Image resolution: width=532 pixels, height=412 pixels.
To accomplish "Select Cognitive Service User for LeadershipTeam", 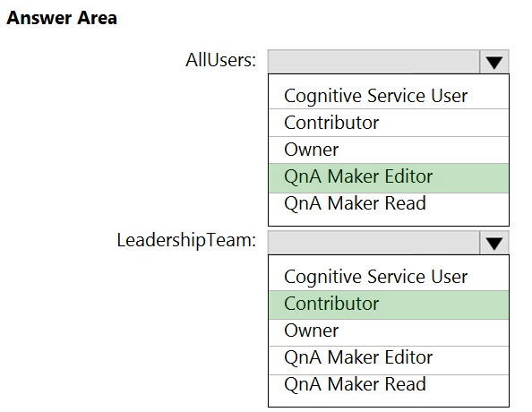I will click(389, 277).
